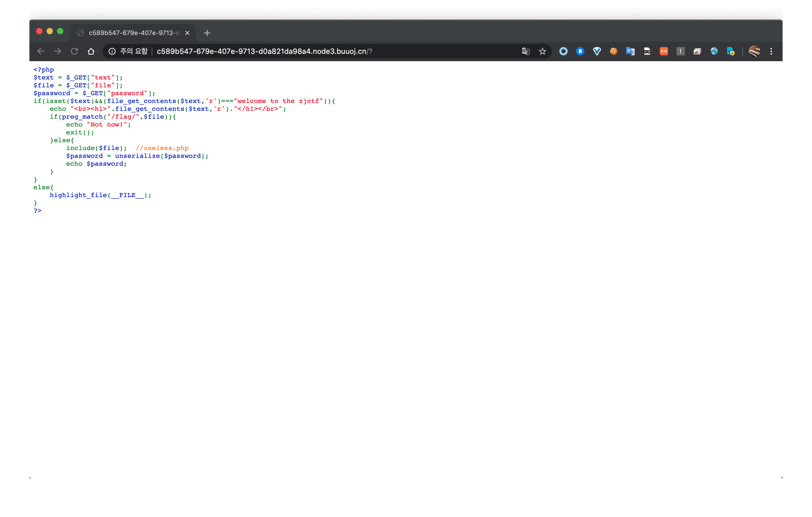Select the c589b547 browser tab
The width and height of the screenshot is (812, 517).
pyautogui.click(x=133, y=33)
